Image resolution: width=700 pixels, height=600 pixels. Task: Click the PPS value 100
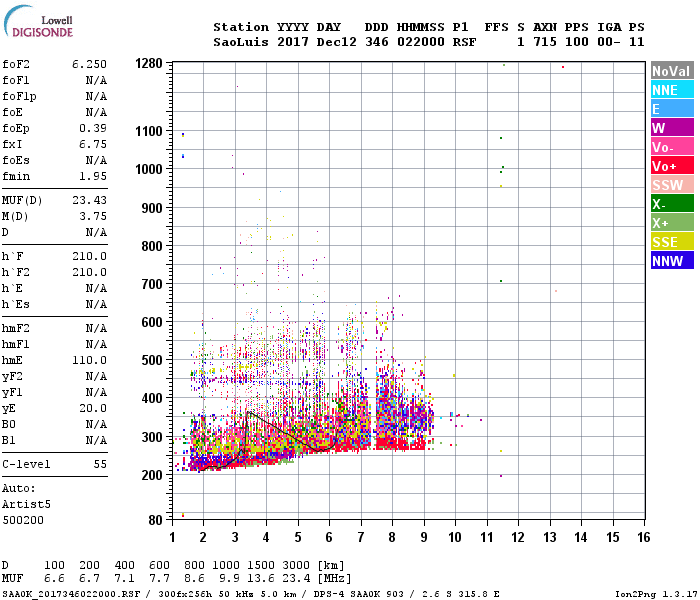pos(577,42)
